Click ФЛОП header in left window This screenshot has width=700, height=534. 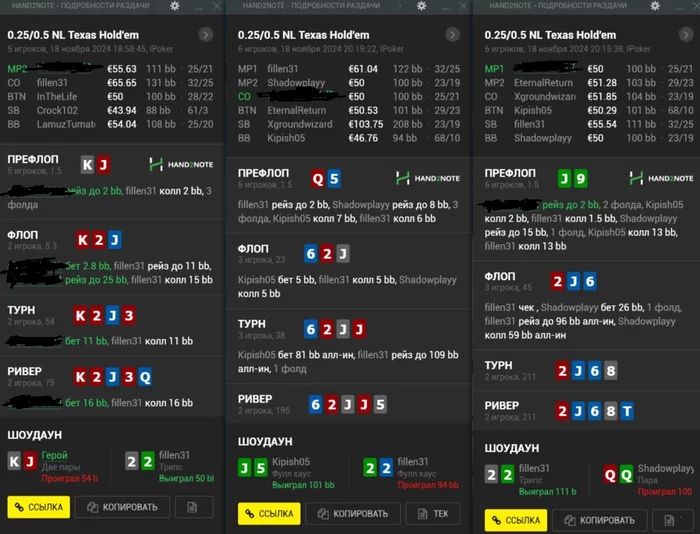point(23,235)
